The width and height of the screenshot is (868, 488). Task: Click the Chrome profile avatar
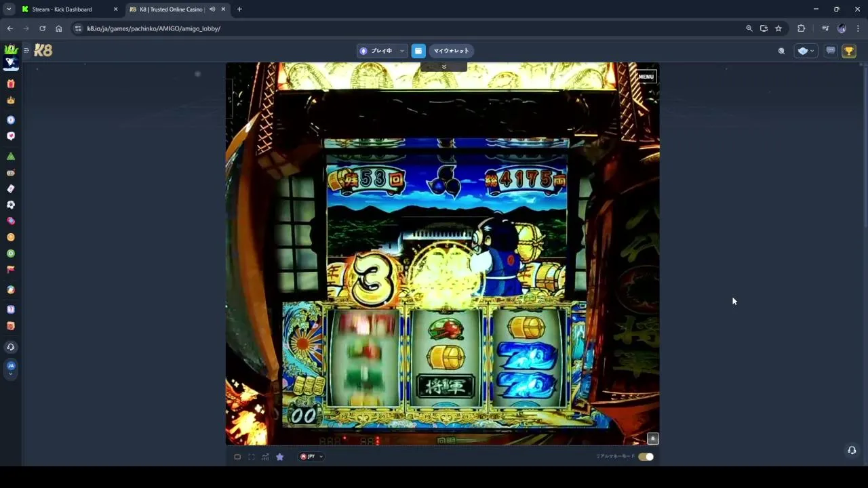pos(842,28)
